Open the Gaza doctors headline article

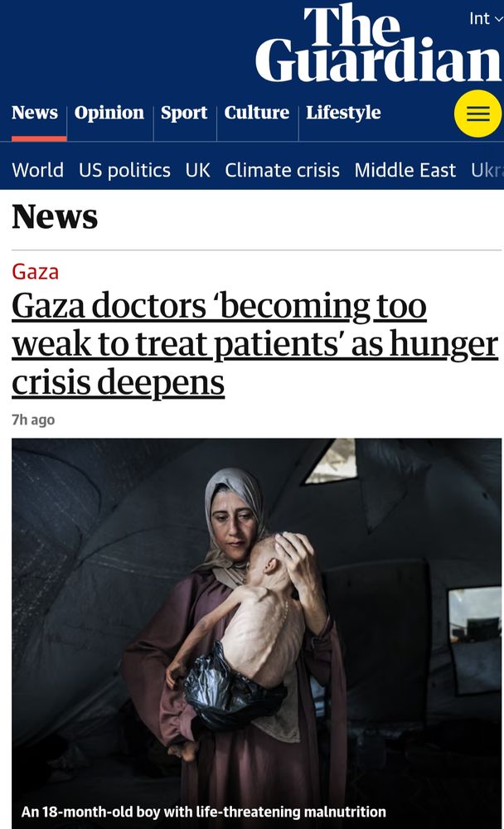(255, 344)
